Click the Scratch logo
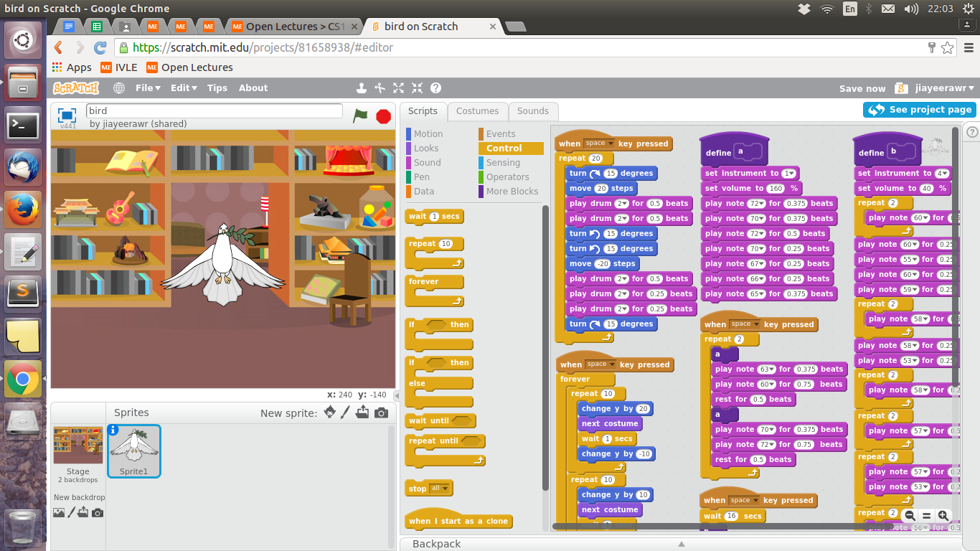The height and width of the screenshot is (551, 980). click(x=75, y=88)
